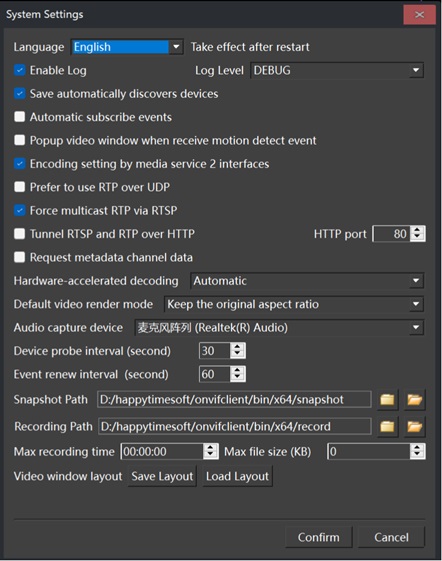Screen dimensions: 442x561
Task: Open the Language dropdown
Action: 127,47
